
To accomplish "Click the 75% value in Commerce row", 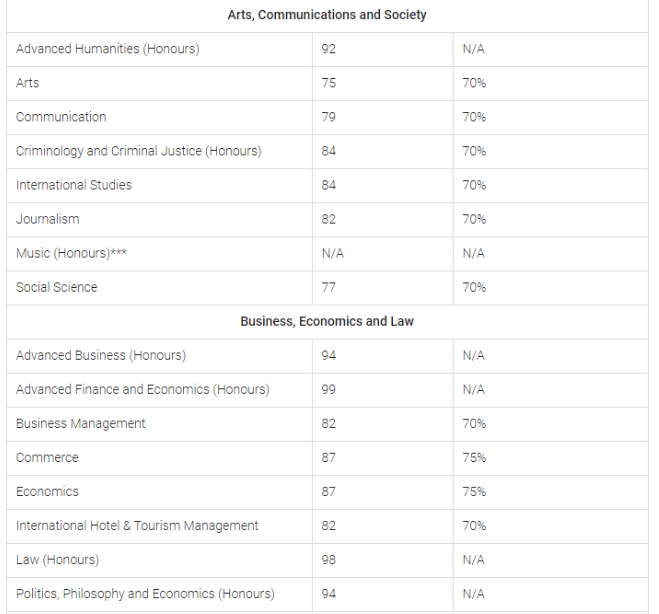I will tap(474, 457).
